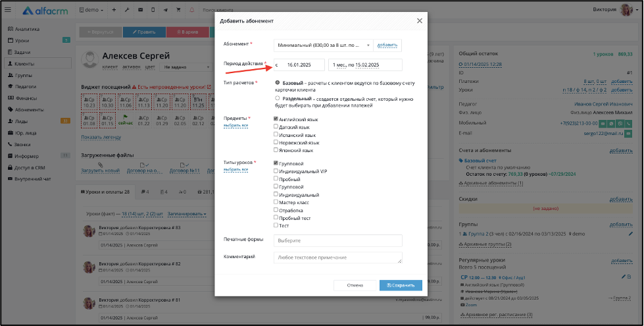Open the red notification bell icon

pyautogui.click(x=192, y=10)
